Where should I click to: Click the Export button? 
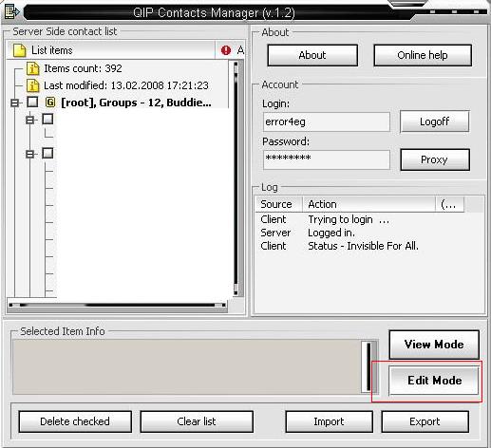point(425,421)
